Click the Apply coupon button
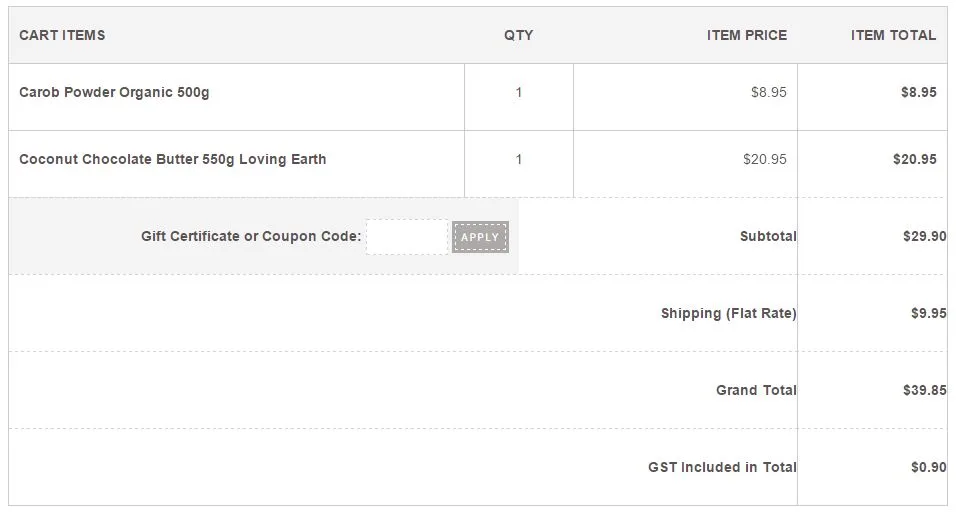Image resolution: width=956 pixels, height=513 pixels. coord(480,237)
